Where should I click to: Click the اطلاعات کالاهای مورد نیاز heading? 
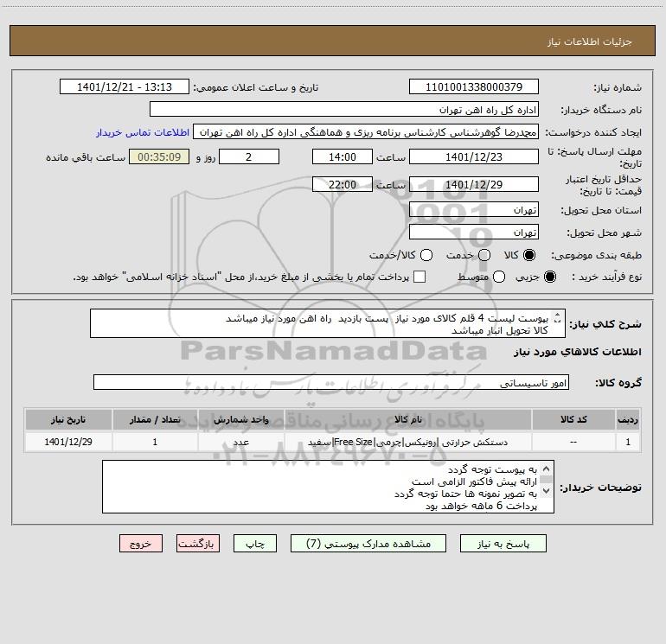tap(578, 352)
